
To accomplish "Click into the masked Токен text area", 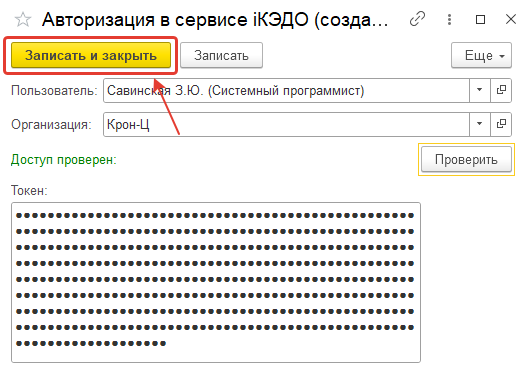I will [216, 282].
